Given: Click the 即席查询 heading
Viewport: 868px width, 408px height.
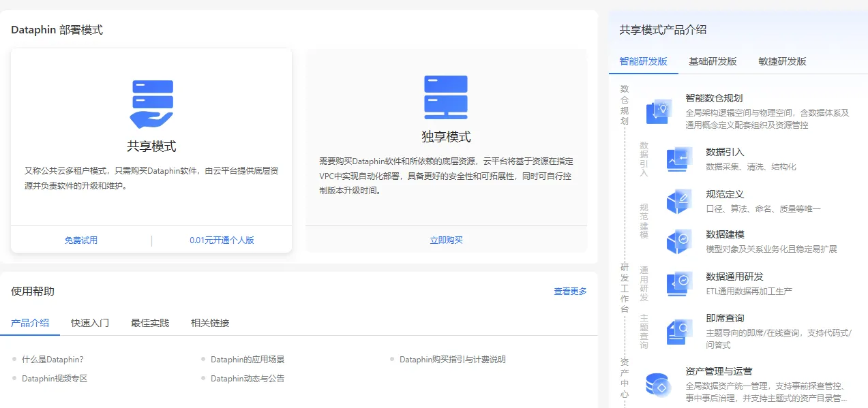Looking at the screenshot, I should click(725, 318).
